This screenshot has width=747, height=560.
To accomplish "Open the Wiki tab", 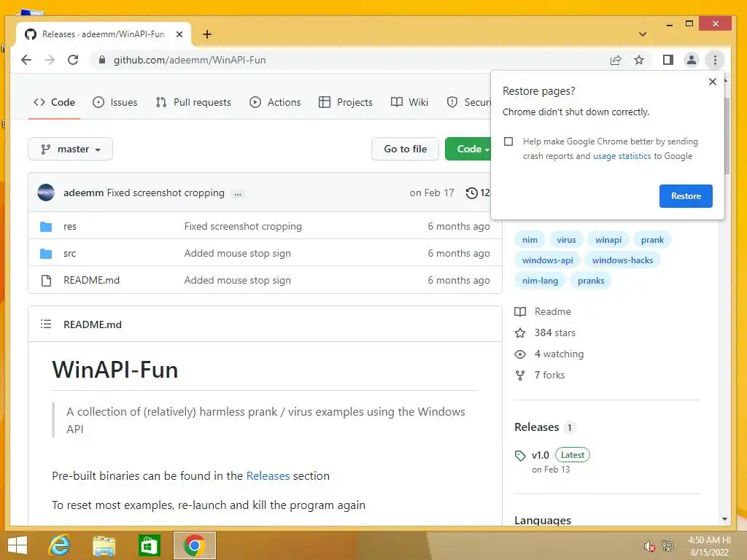I will pos(409,102).
